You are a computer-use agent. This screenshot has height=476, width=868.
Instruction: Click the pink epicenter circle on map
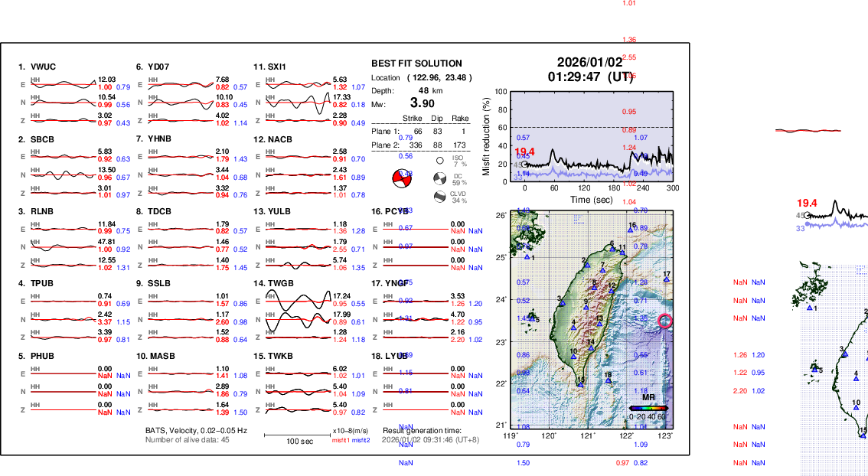tap(665, 321)
